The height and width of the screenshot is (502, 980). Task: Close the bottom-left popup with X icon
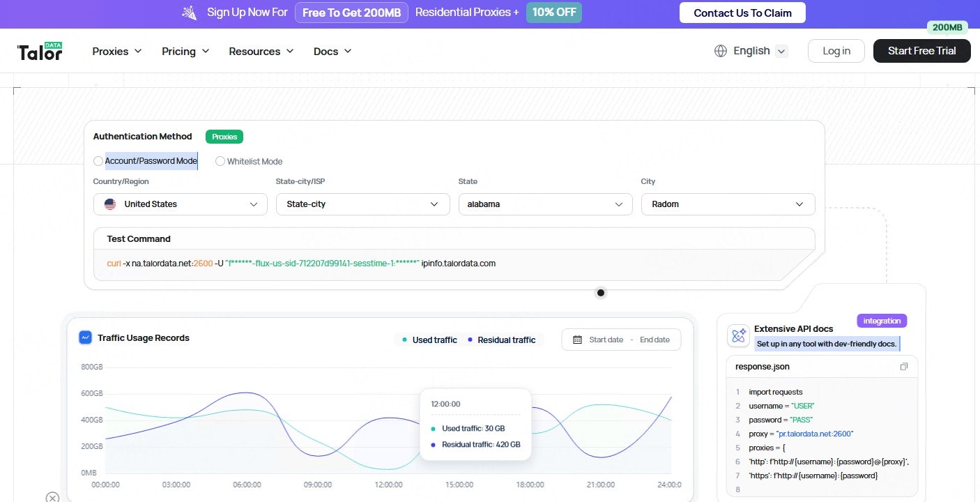pyautogui.click(x=52, y=497)
